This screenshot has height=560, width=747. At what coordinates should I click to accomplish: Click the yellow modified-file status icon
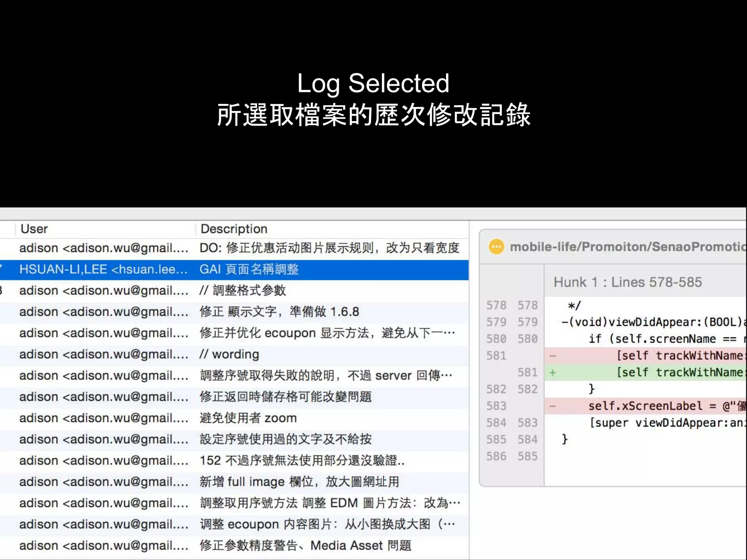pyautogui.click(x=496, y=247)
